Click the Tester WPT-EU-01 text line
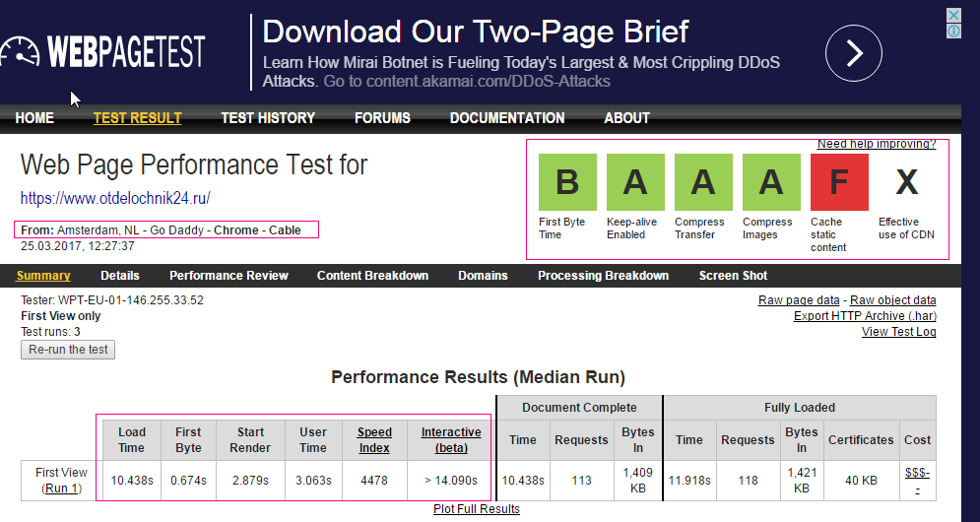The height and width of the screenshot is (522, 980). click(x=112, y=300)
